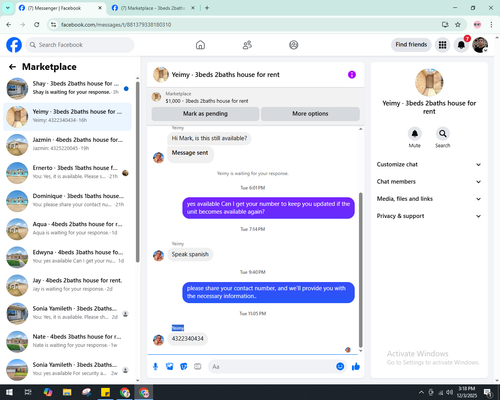Viewport: 500px width, 400px height.
Task: Expand Media, files and links section
Action: (429, 199)
